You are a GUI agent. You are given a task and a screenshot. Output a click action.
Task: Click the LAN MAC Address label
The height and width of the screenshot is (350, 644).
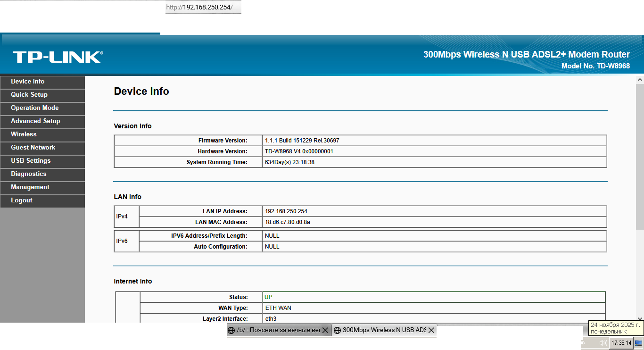tap(221, 222)
